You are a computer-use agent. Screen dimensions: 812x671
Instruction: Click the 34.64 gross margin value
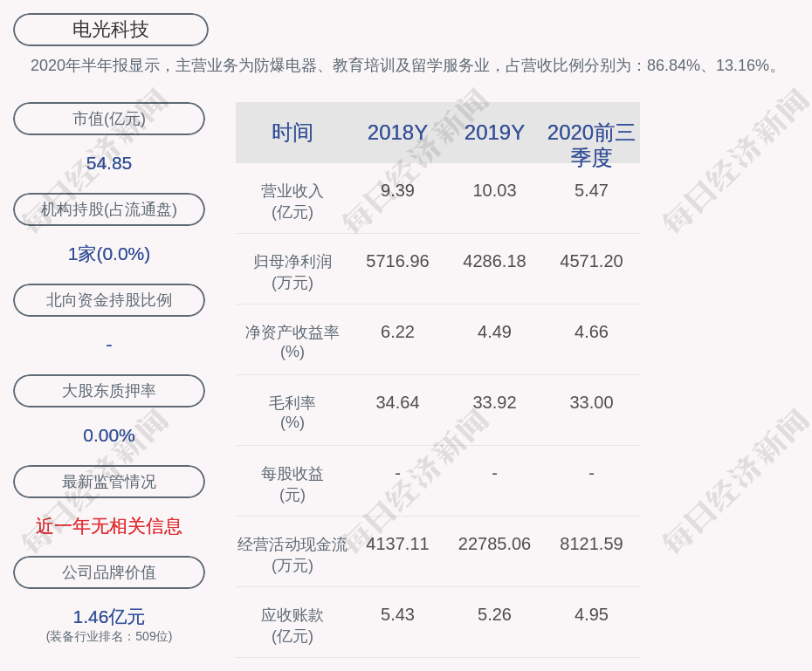[398, 402]
